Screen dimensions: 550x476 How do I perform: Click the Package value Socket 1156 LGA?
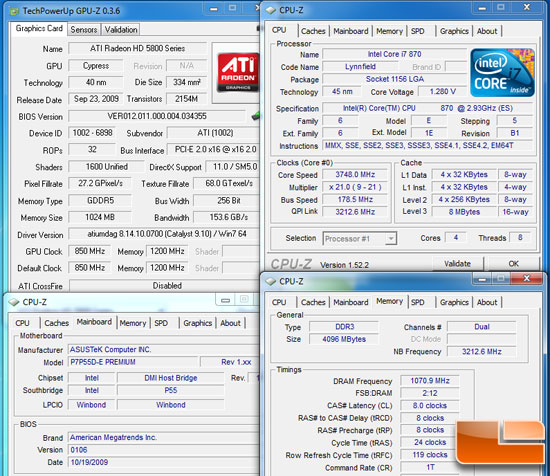(x=395, y=79)
